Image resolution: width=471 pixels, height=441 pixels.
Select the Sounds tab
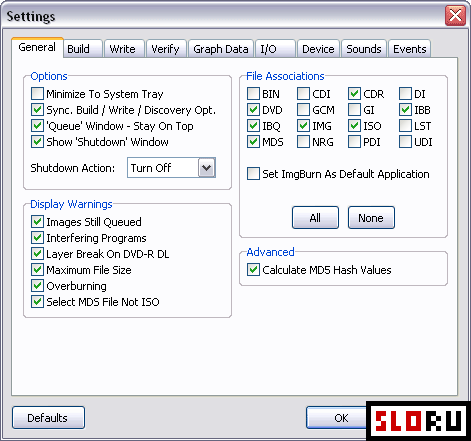click(364, 49)
